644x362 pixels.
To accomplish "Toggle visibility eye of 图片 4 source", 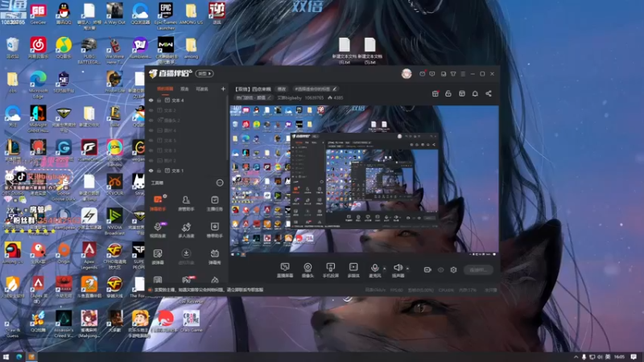I will point(151,130).
